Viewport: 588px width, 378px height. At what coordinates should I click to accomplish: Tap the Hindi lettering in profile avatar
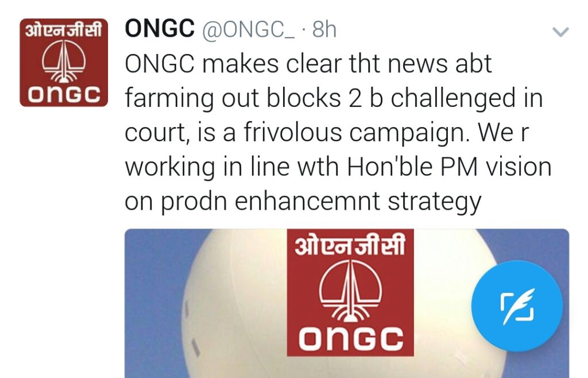(64, 30)
